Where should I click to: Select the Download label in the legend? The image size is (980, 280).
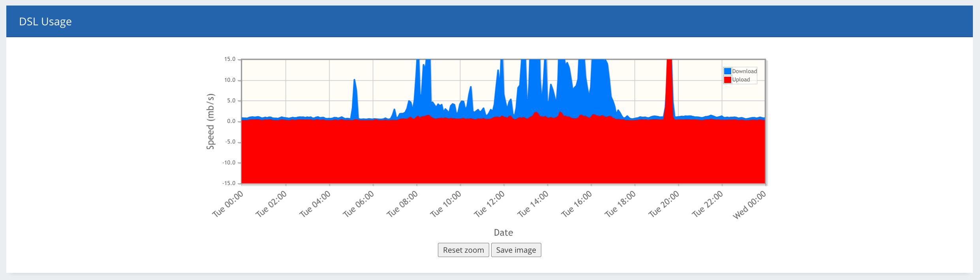744,71
